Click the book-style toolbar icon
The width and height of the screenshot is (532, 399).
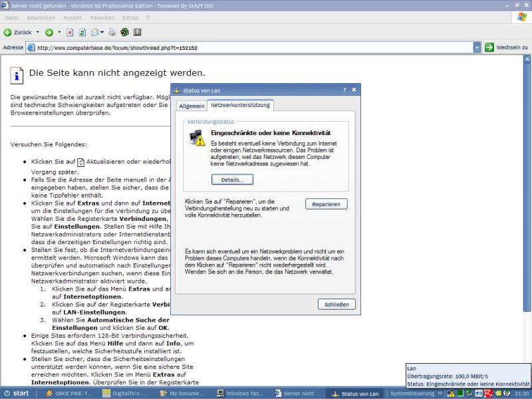click(137, 33)
